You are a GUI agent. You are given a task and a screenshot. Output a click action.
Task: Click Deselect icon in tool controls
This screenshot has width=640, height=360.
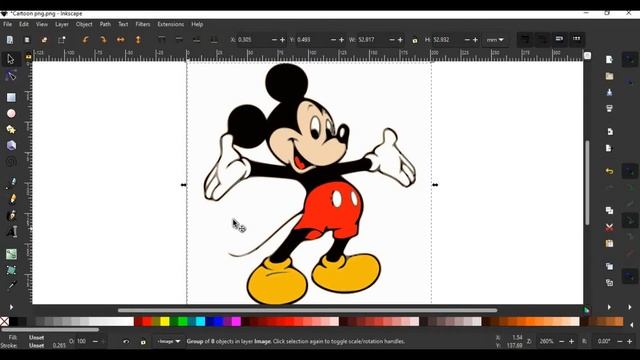[x=44, y=40]
